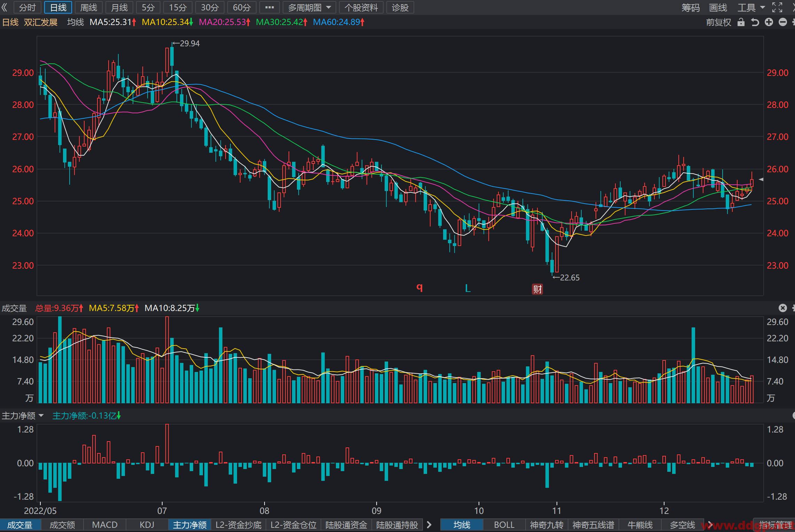This screenshot has width=795, height=532.
Task: Switch to the 周线 weekly chart
Action: click(x=88, y=7)
